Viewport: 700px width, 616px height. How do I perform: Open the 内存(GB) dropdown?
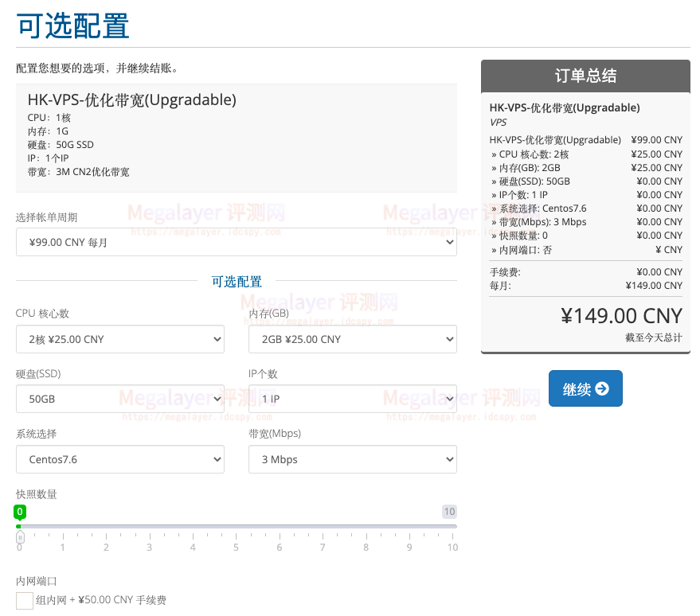coord(353,339)
